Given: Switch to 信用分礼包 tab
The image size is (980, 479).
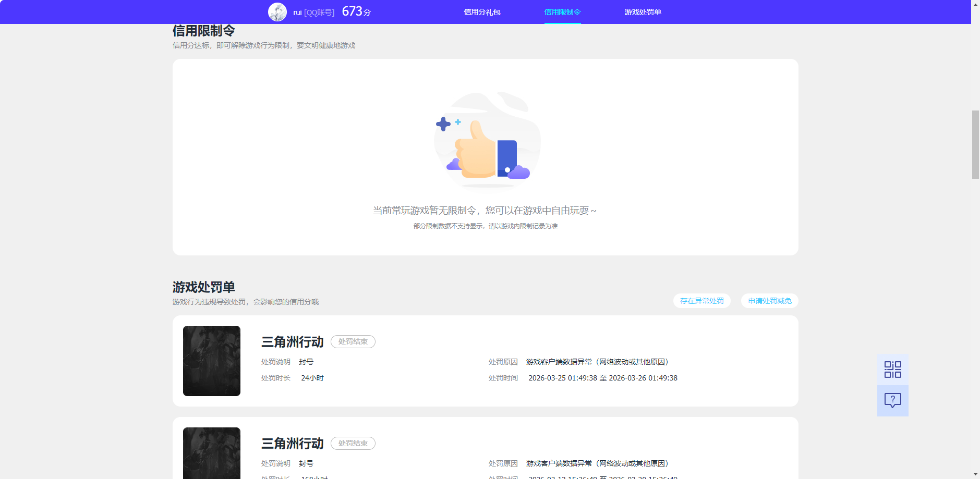Looking at the screenshot, I should (482, 12).
